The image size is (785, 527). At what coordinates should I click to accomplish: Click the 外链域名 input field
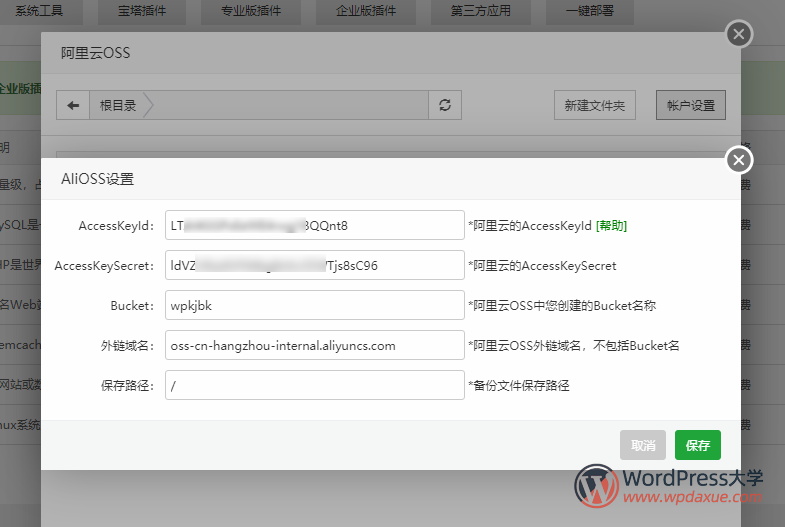(x=315, y=345)
